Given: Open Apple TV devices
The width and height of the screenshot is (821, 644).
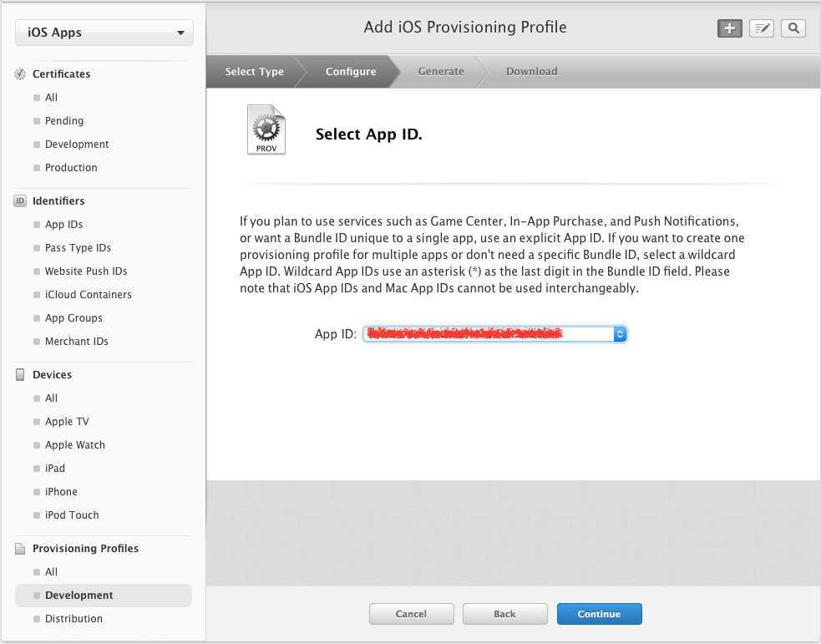Looking at the screenshot, I should click(x=67, y=422).
